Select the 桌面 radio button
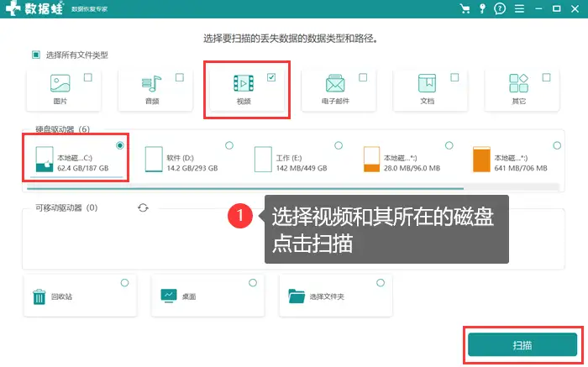 click(x=253, y=283)
